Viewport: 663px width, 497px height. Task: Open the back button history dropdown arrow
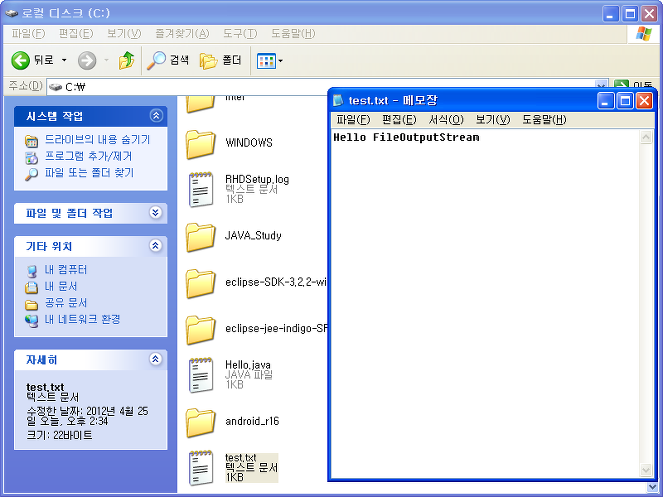(x=64, y=60)
